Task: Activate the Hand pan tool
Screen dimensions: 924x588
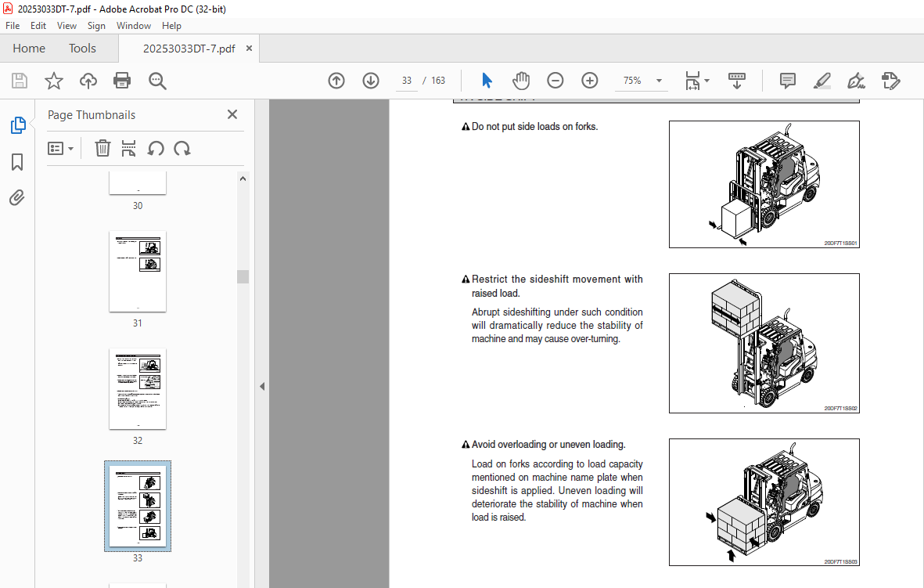Action: point(521,80)
